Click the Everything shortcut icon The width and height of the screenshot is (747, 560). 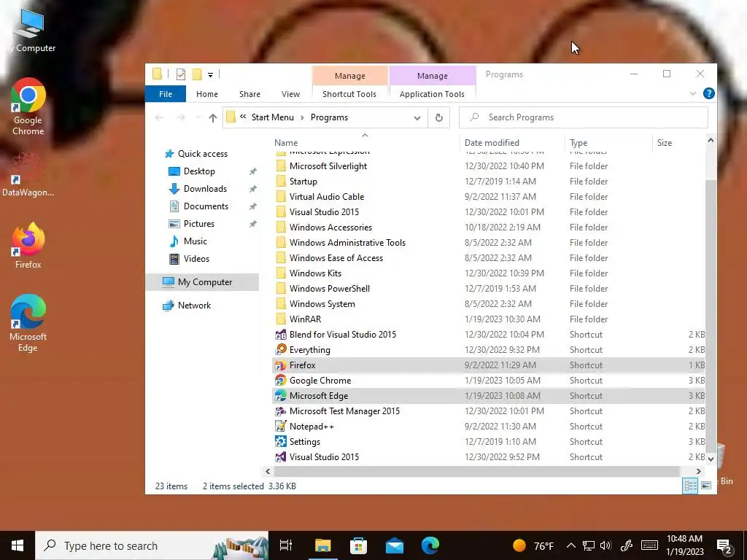tap(281, 349)
